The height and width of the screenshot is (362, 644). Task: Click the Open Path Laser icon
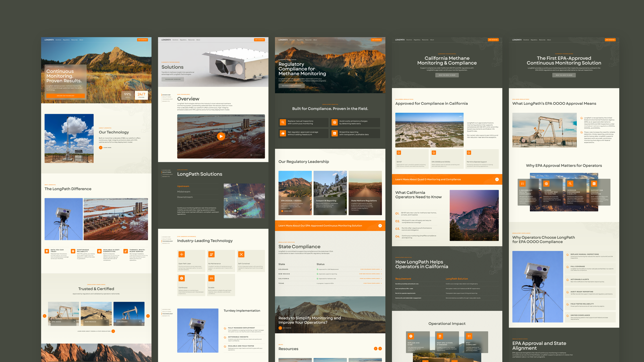182,254
